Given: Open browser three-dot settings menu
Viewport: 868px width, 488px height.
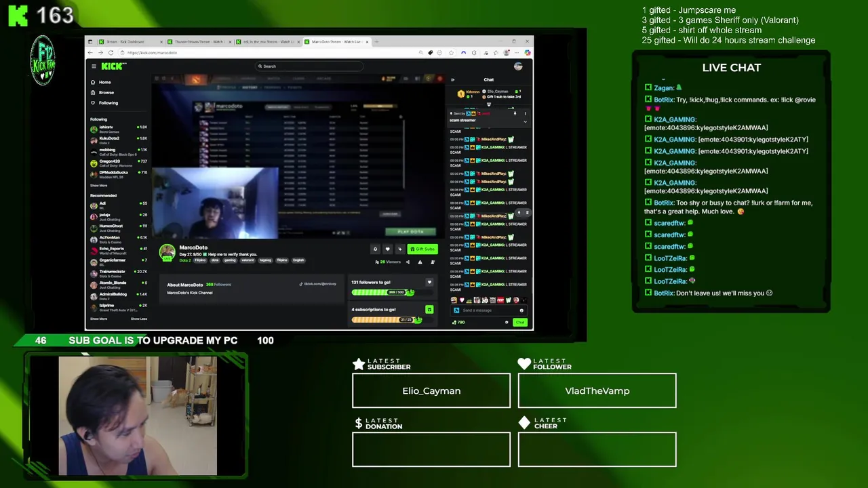Looking at the screenshot, I should coord(517,53).
